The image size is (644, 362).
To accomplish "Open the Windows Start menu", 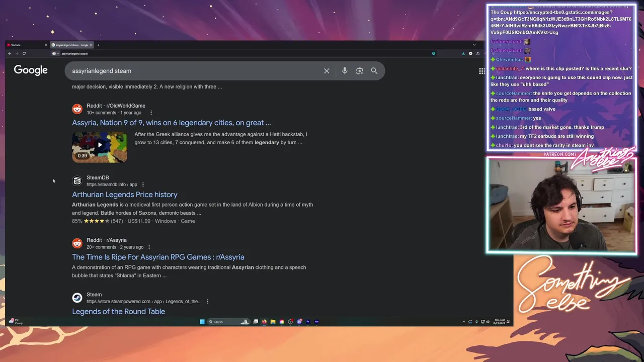I will [202, 322].
